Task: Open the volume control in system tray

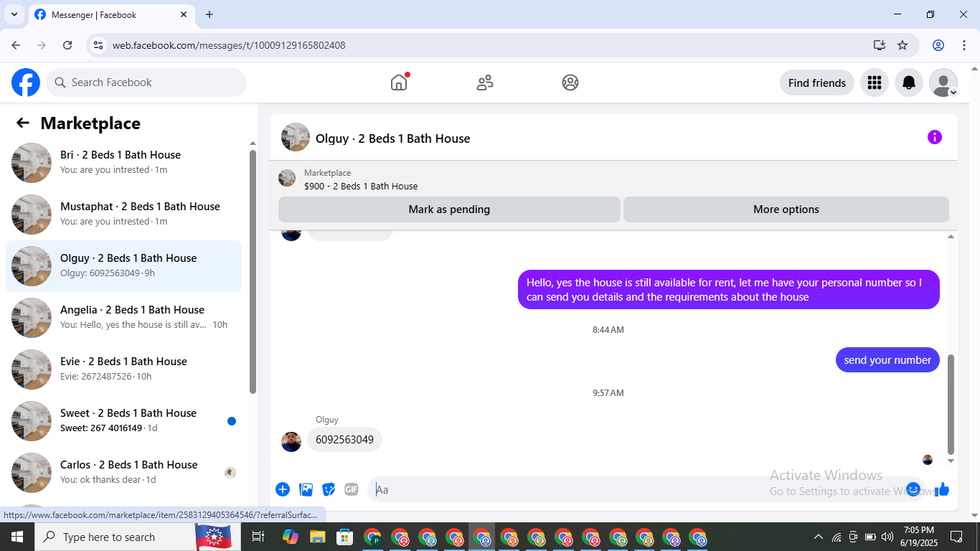Action: [x=887, y=537]
